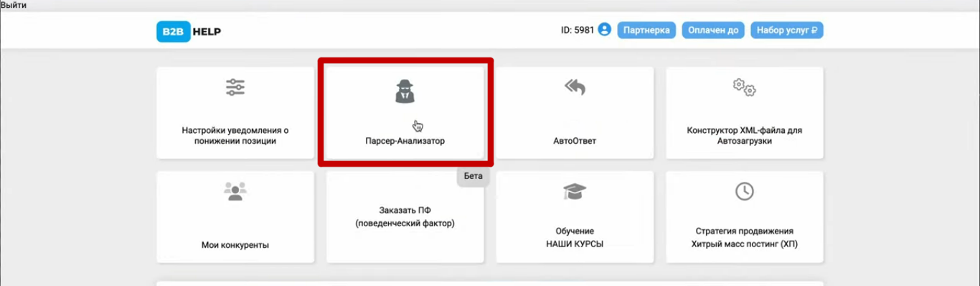Open Хитрый масс постинг (ХП) strategy
Viewport: 980px width, 286px height.
pyautogui.click(x=745, y=244)
